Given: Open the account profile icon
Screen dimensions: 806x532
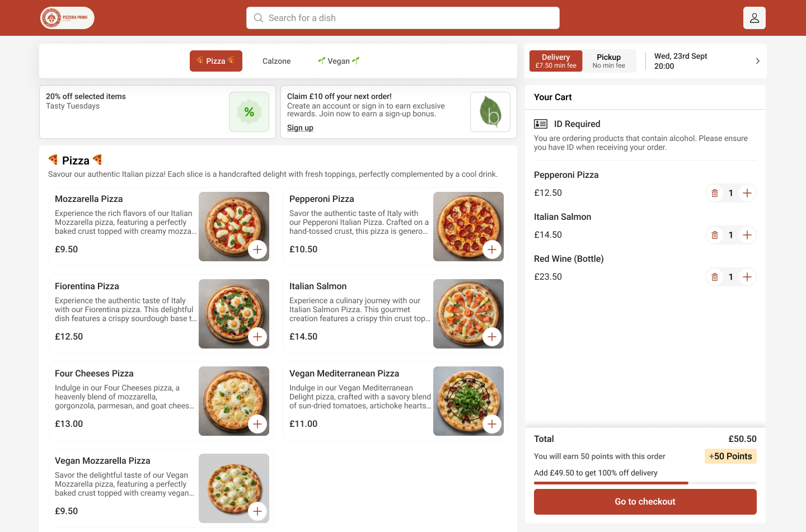Looking at the screenshot, I should (754, 18).
